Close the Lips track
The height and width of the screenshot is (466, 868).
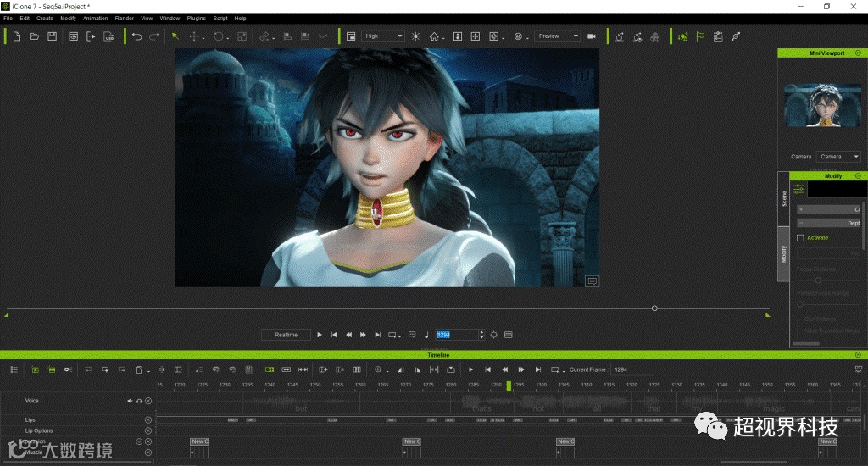148,420
